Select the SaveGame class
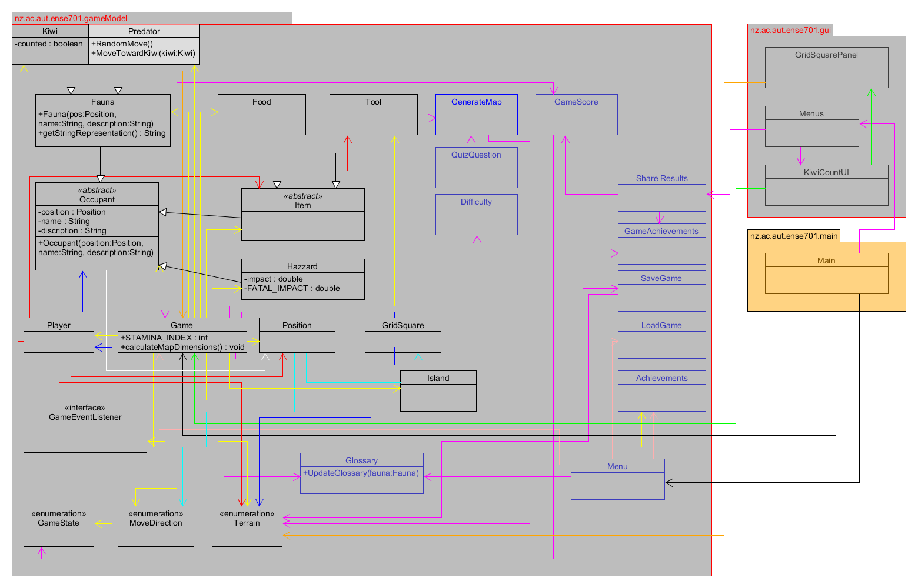The height and width of the screenshot is (588, 918). [x=662, y=291]
